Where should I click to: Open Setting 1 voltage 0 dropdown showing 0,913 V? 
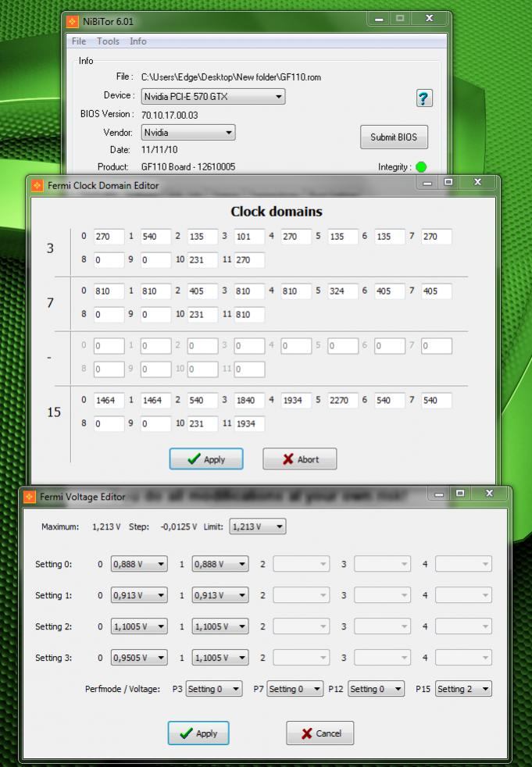pyautogui.click(x=139, y=595)
